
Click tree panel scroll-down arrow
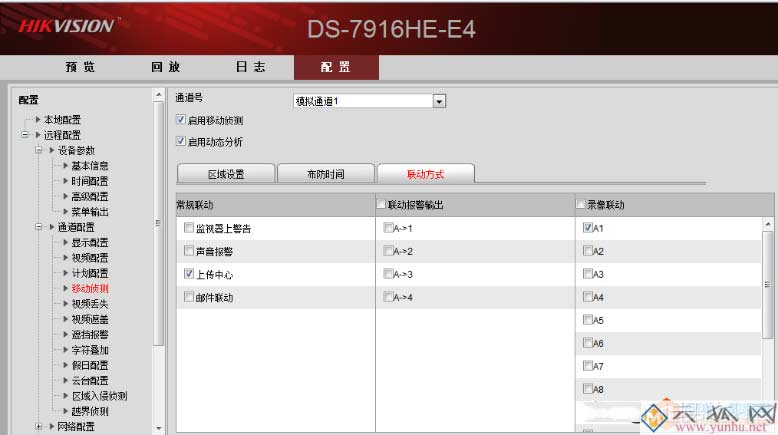pos(158,428)
